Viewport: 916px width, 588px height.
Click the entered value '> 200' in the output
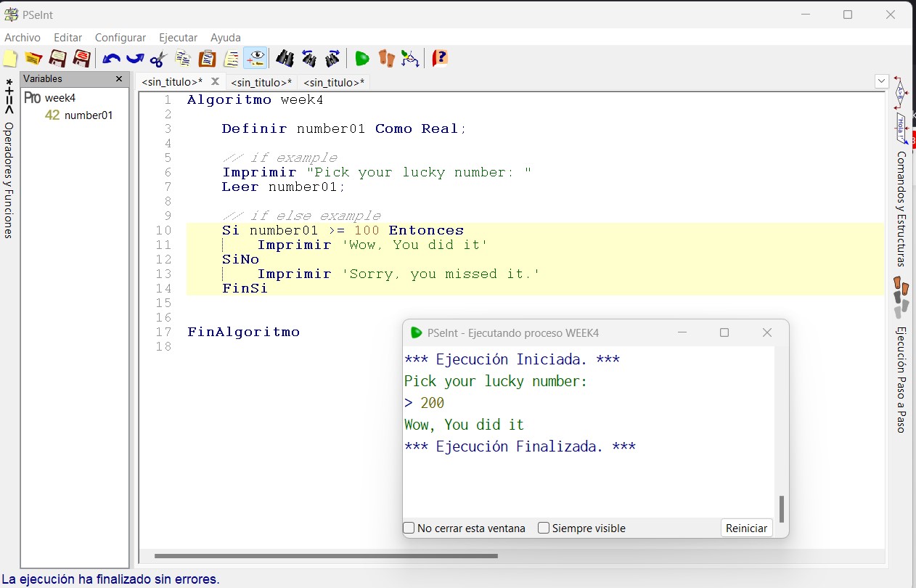(424, 403)
